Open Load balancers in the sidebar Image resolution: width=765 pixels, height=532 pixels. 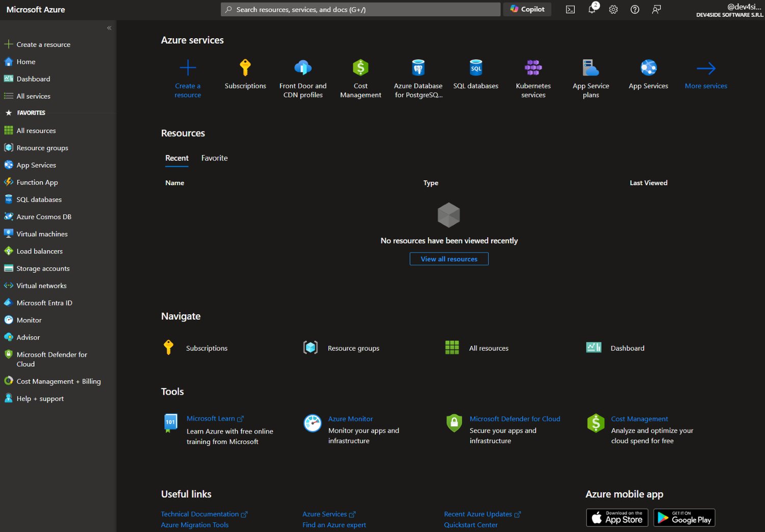[40, 251]
